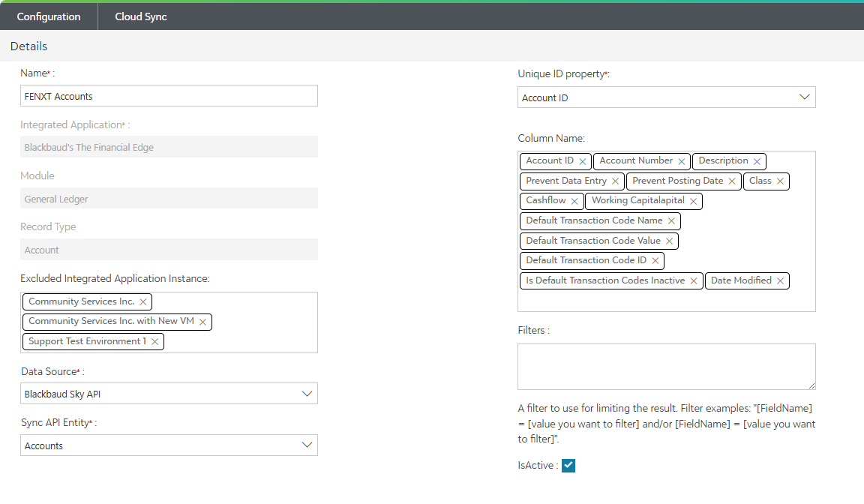Remove the Description column tag

757,161
